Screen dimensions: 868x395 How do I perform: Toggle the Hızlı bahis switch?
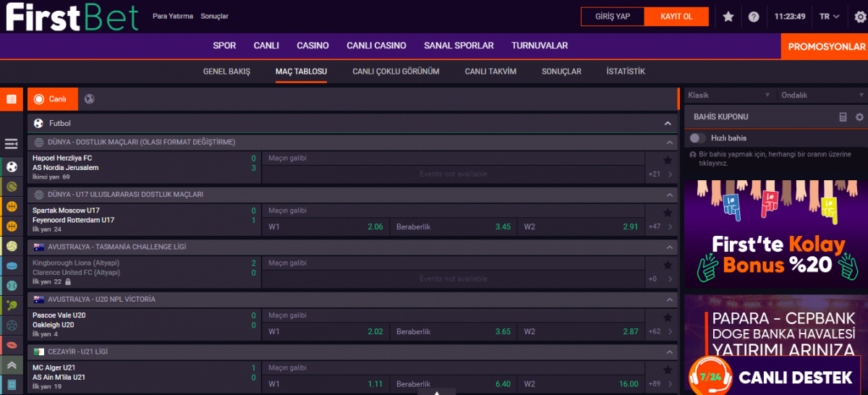coord(697,137)
